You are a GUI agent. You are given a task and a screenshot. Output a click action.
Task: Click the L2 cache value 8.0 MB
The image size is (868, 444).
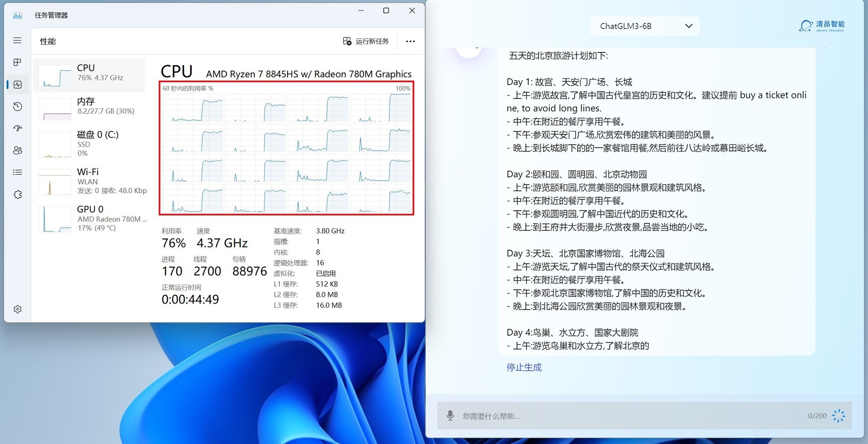coord(327,294)
